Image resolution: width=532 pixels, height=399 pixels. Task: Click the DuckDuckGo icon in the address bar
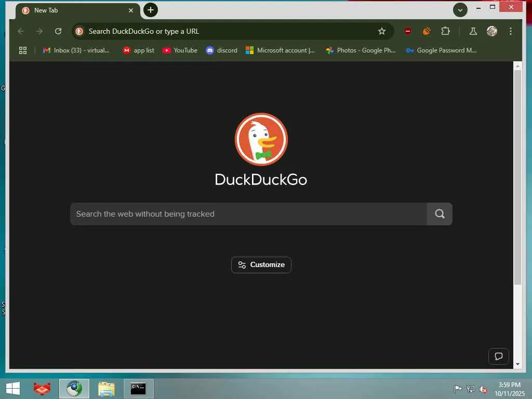coord(79,31)
